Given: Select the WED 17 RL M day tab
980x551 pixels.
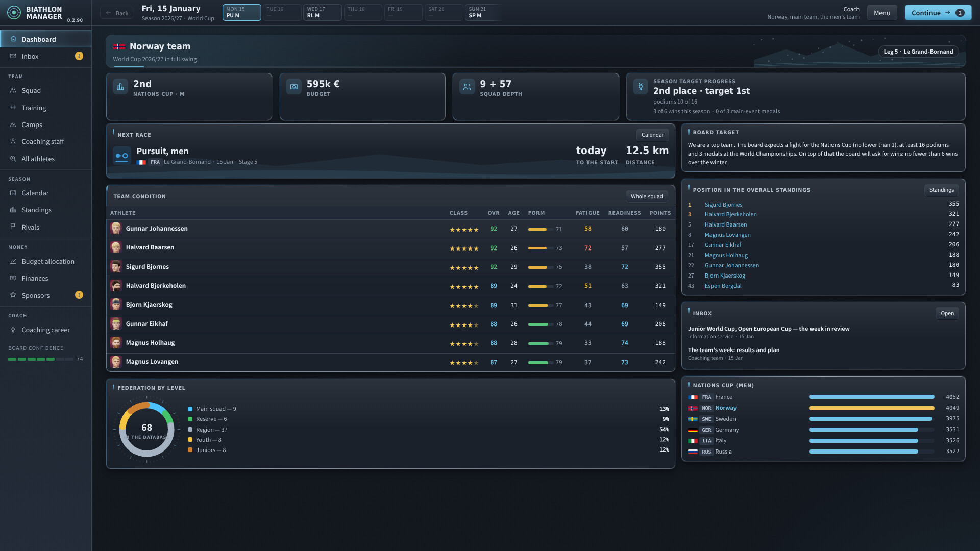Looking at the screenshot, I should [322, 13].
